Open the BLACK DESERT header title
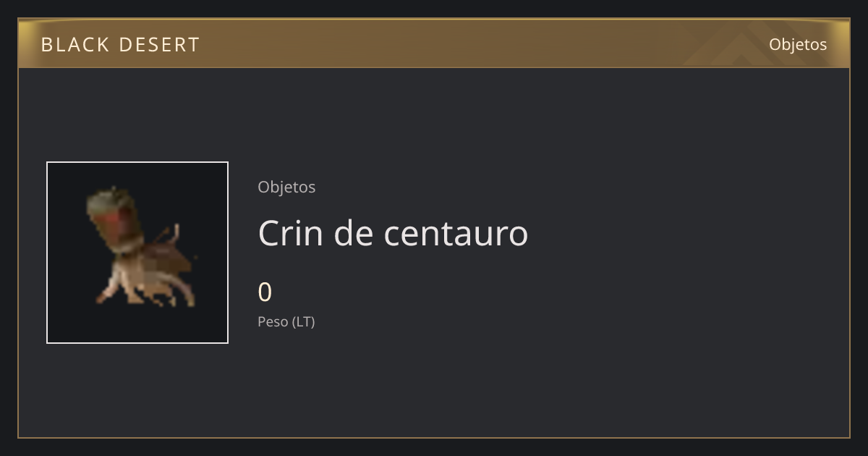The image size is (868, 456). click(120, 45)
